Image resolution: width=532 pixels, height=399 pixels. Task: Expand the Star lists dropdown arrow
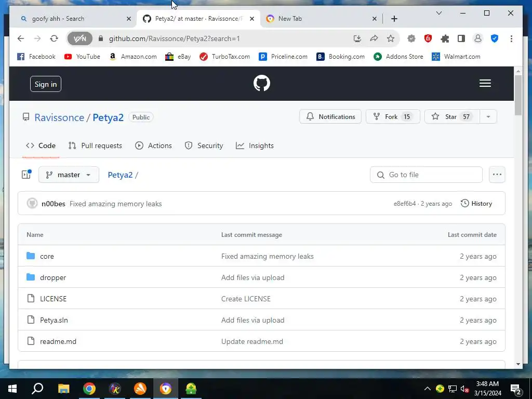point(488,116)
